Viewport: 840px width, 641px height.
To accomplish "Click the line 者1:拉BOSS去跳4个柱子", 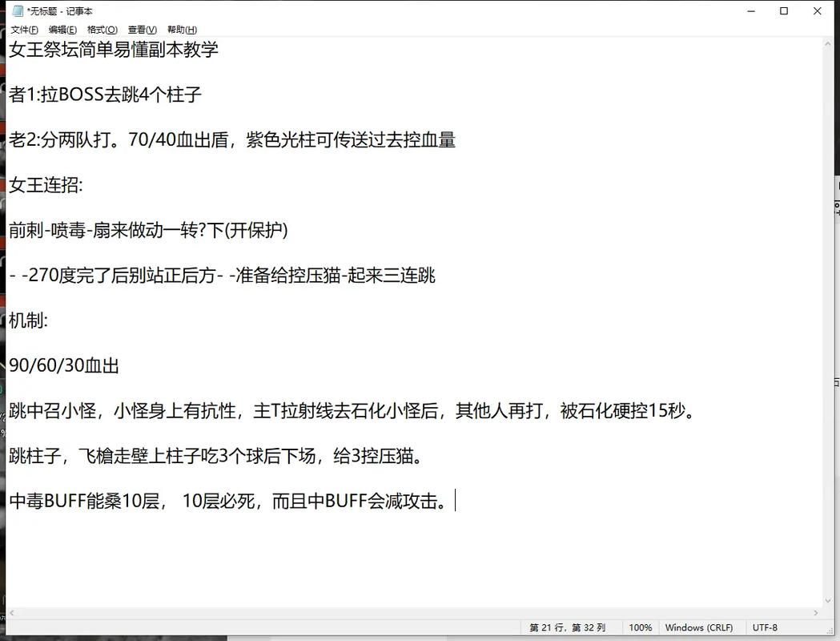I will point(105,95).
